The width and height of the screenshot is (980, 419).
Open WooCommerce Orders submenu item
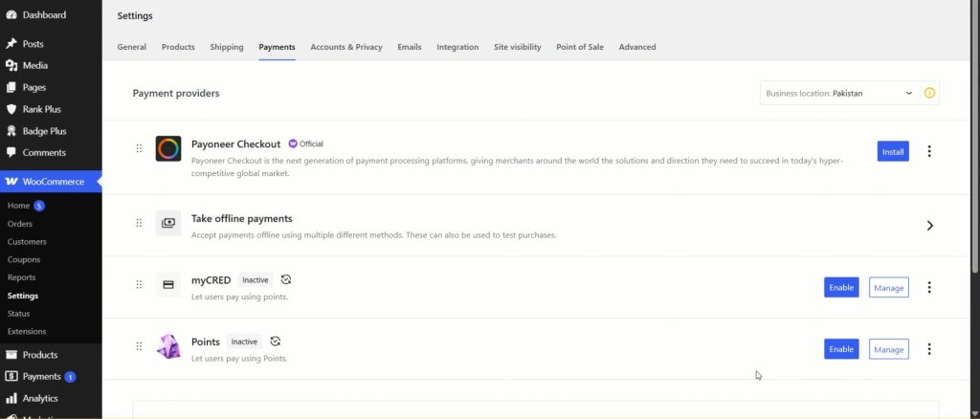click(x=20, y=224)
